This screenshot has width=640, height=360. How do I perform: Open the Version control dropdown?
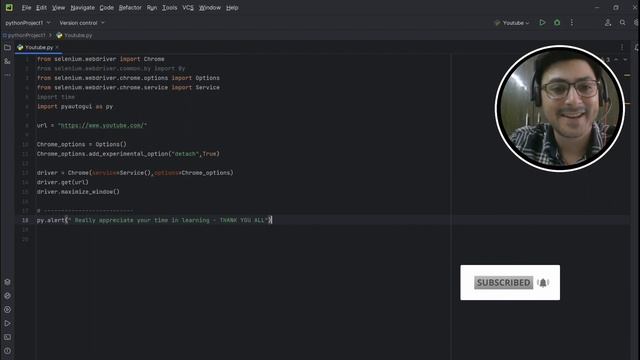click(x=82, y=23)
